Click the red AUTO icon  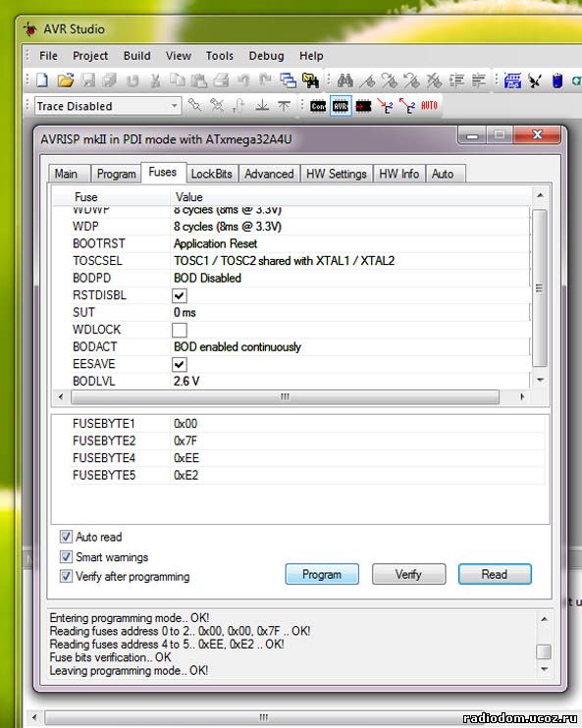(429, 105)
